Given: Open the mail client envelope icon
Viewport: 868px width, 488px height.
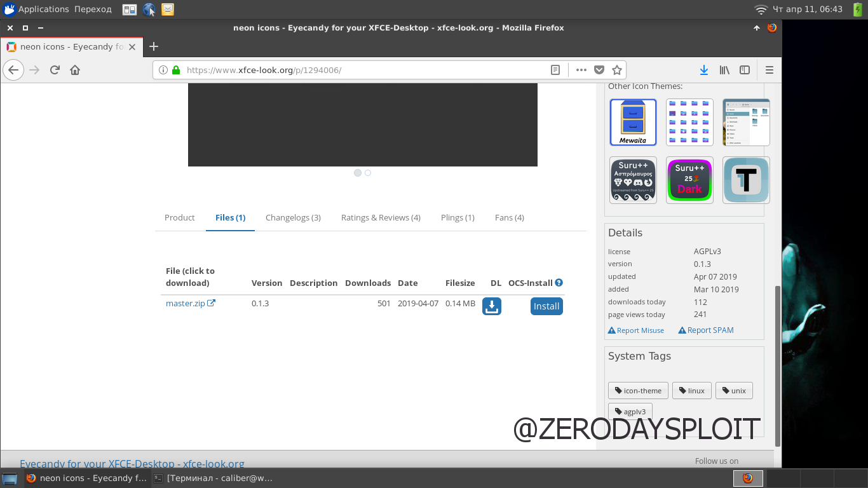Looking at the screenshot, I should tap(167, 9).
